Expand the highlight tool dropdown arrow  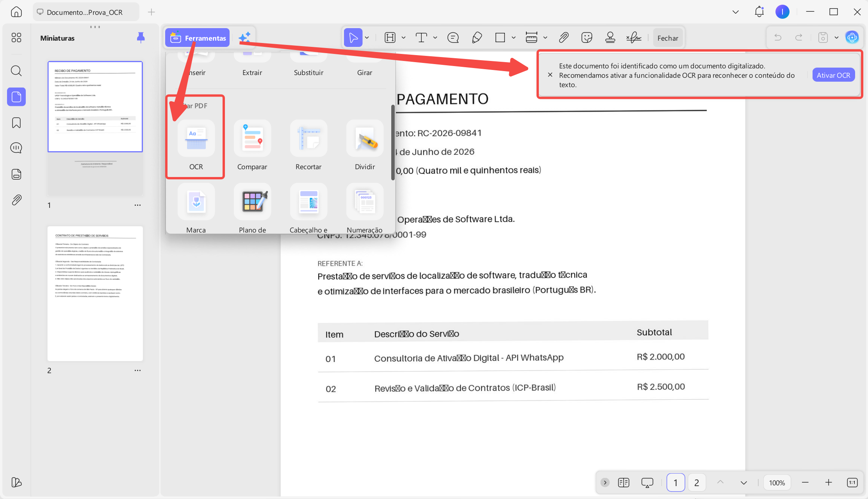click(x=403, y=38)
